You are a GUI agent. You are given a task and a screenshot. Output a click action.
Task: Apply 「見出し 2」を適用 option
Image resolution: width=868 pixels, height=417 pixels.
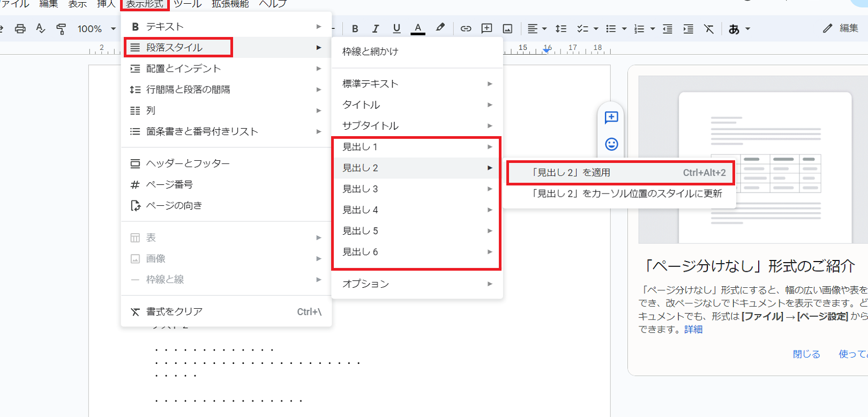[x=620, y=173]
